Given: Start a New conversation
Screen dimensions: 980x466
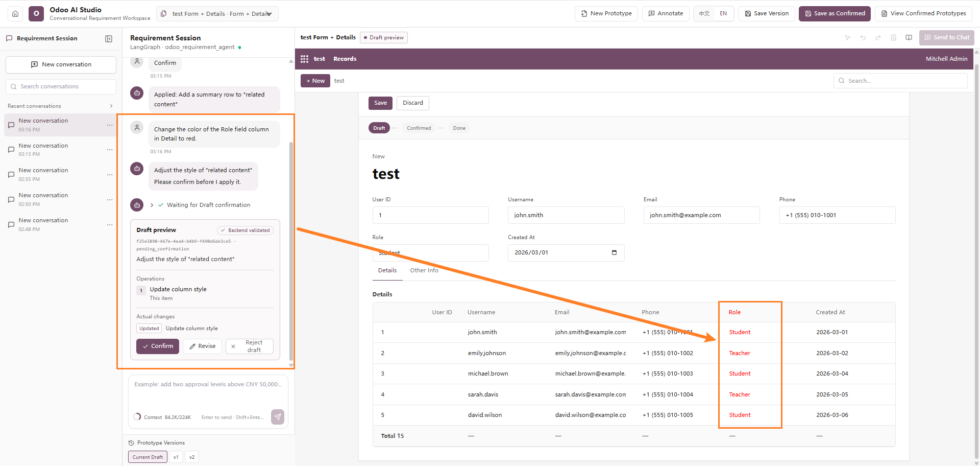Looking at the screenshot, I should tap(61, 65).
